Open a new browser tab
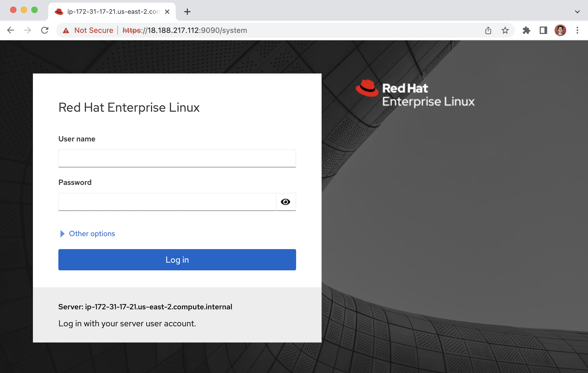The image size is (588, 373). [187, 12]
